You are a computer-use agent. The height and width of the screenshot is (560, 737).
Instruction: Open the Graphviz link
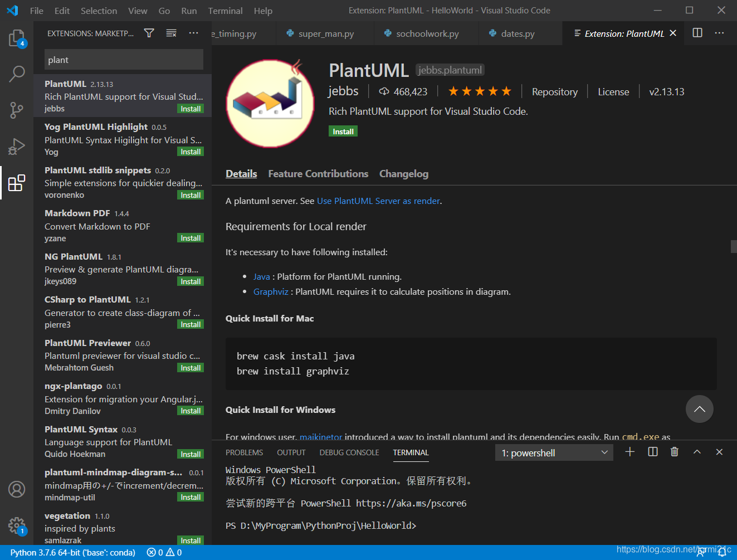coord(271,291)
